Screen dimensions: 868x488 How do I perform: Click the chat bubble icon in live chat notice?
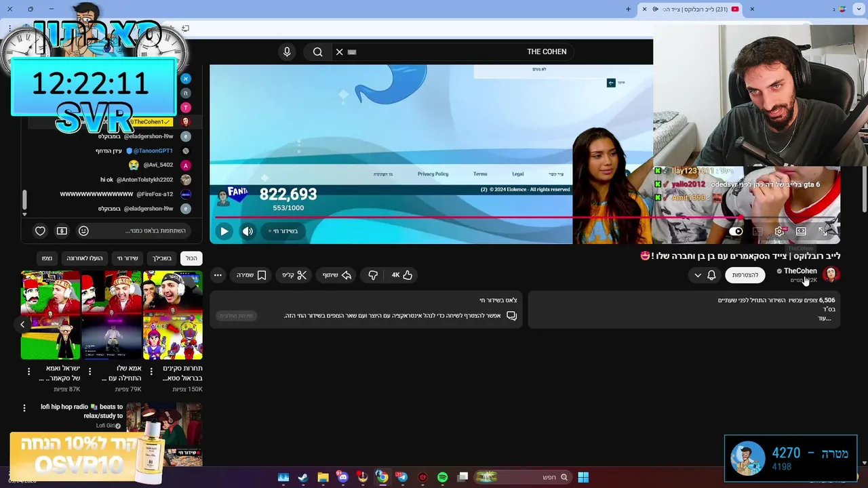[x=512, y=316]
